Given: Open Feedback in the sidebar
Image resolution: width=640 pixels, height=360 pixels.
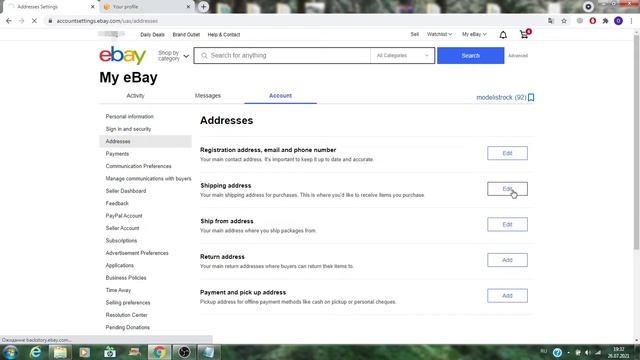Looking at the screenshot, I should pos(117,203).
